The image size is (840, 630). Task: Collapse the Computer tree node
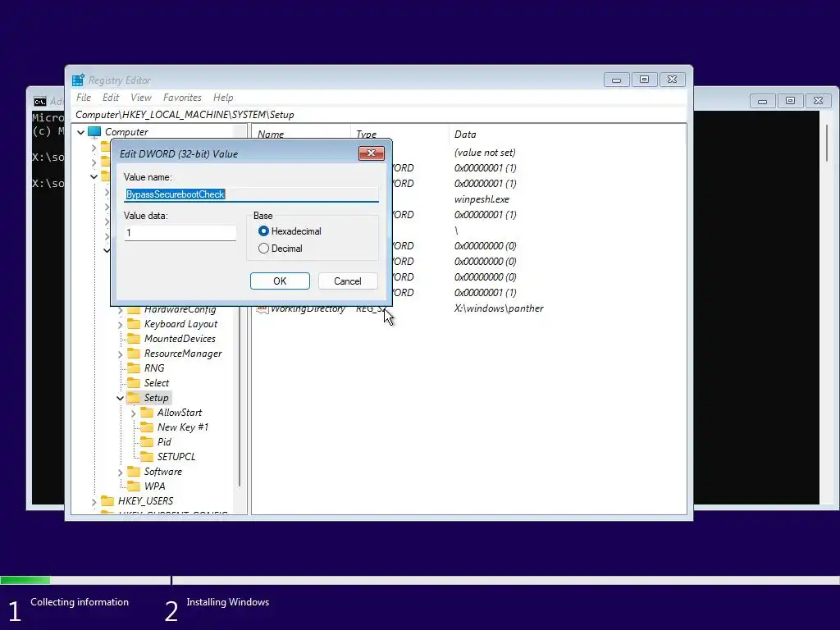click(x=81, y=132)
